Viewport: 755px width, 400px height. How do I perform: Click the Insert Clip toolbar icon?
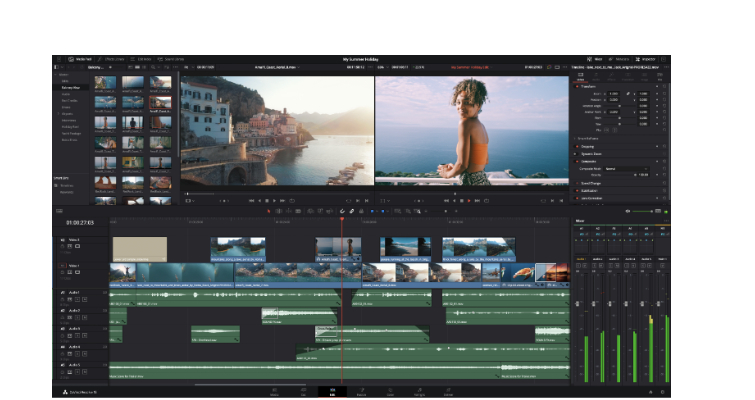(310, 211)
